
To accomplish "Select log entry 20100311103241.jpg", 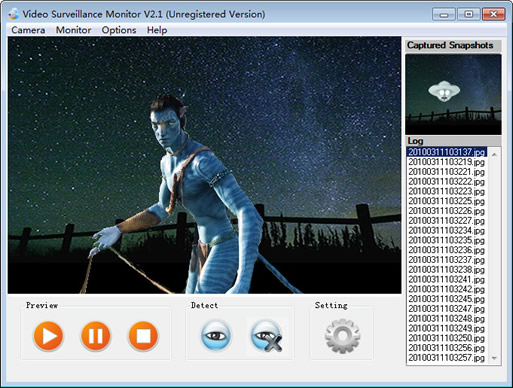I will 447,279.
